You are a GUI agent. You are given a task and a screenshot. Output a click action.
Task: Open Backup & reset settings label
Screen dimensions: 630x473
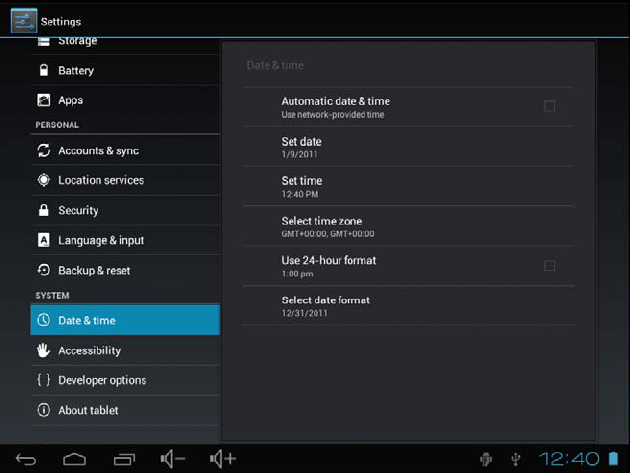94,270
